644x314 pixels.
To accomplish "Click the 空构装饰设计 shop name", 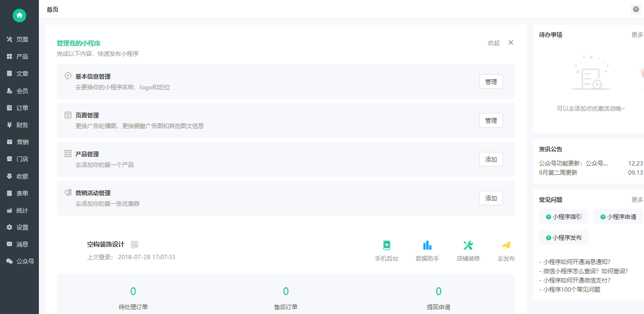I will click(105, 244).
